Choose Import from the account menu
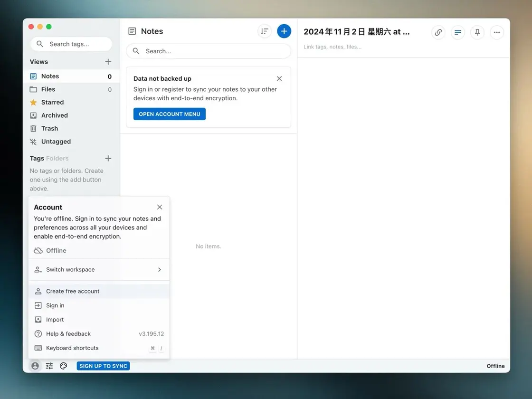532x399 pixels. point(99,320)
